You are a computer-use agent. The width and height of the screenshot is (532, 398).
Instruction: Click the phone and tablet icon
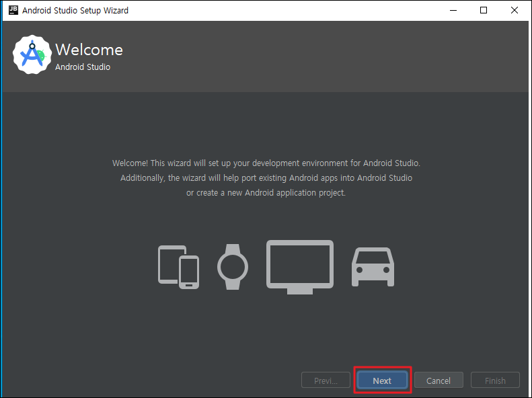(x=178, y=267)
